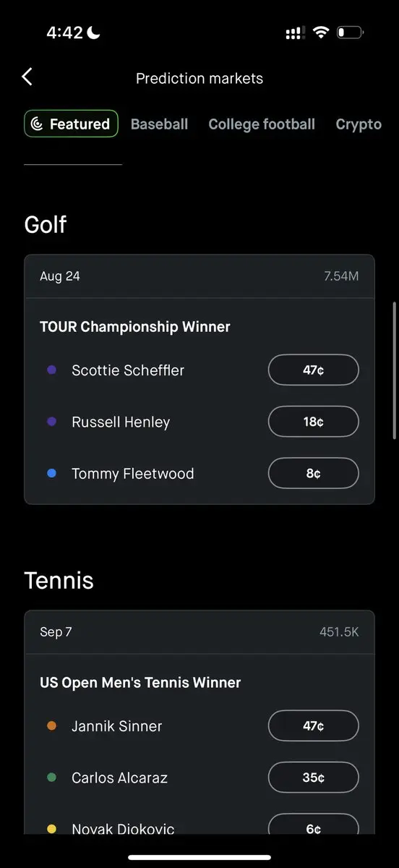The height and width of the screenshot is (868, 399).
Task: Tap the cellular signal bars icon
Action: pos(295,33)
